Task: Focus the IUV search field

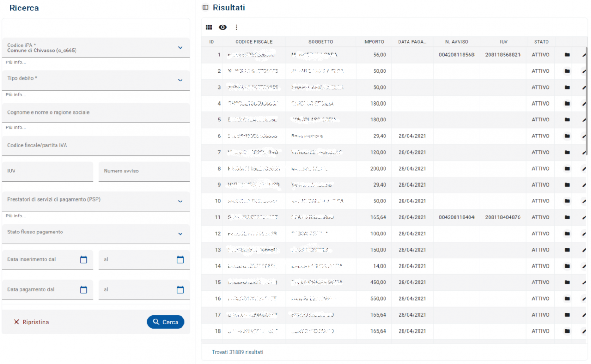Action: pyautogui.click(x=48, y=172)
